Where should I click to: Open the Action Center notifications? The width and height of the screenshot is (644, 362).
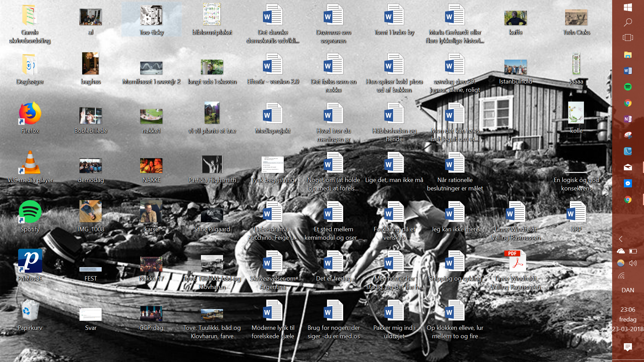coord(628,347)
